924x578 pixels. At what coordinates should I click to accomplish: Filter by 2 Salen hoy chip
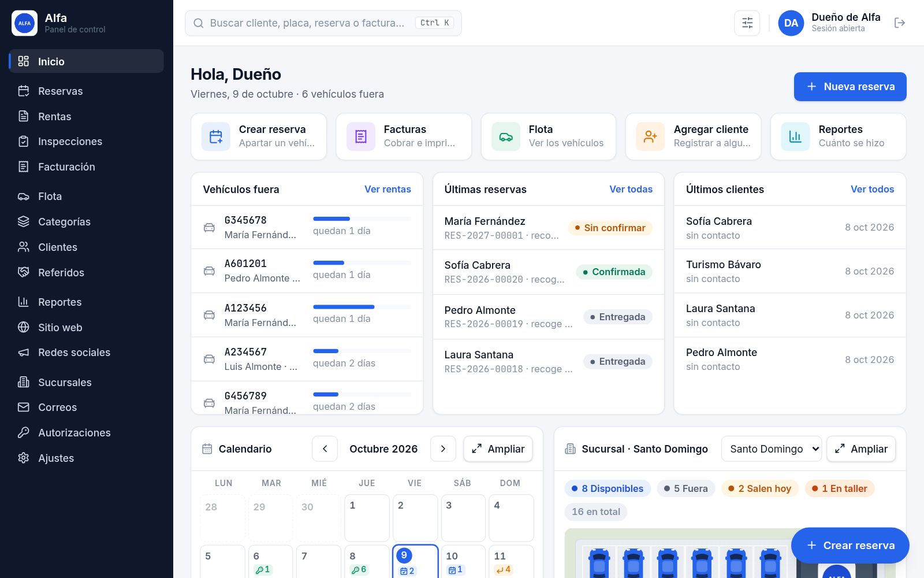click(x=760, y=489)
